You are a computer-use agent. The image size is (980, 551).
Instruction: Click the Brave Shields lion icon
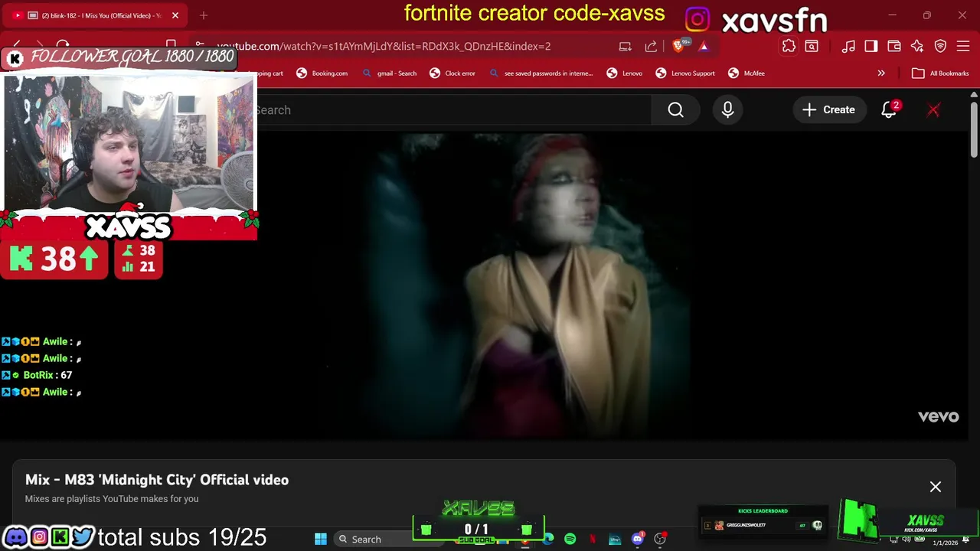[678, 47]
